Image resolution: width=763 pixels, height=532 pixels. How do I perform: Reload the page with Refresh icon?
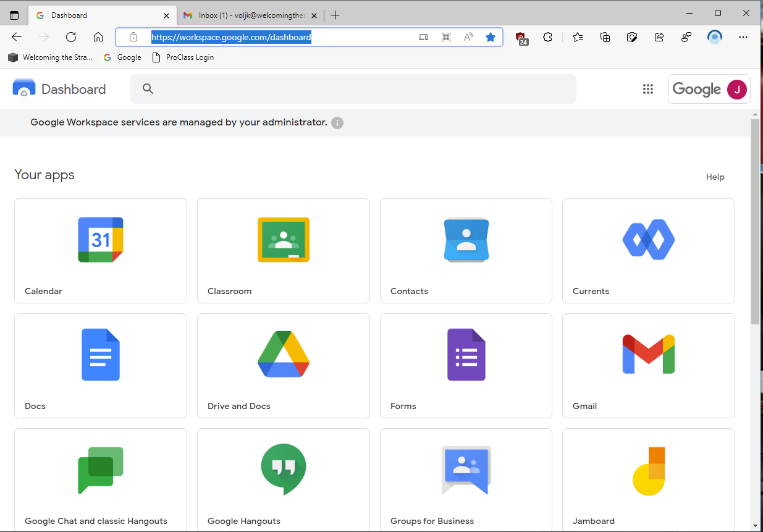(x=71, y=37)
